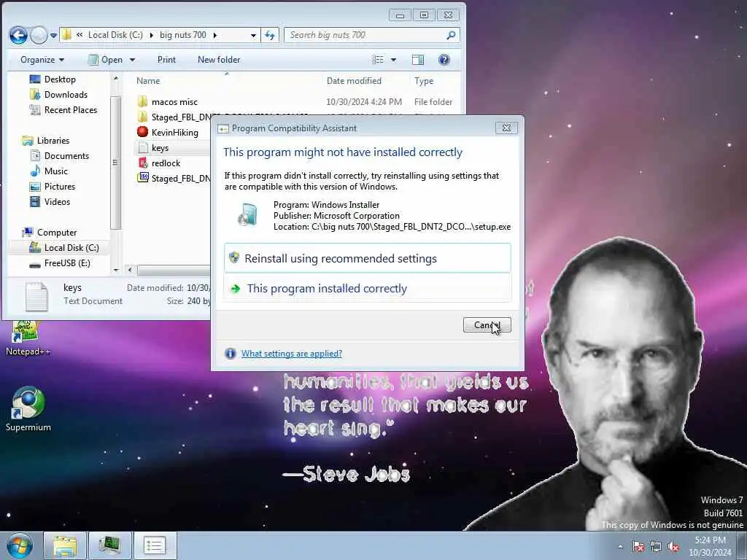The height and width of the screenshot is (560, 747).
Task: Click the muted volume tray icon
Action: (673, 547)
